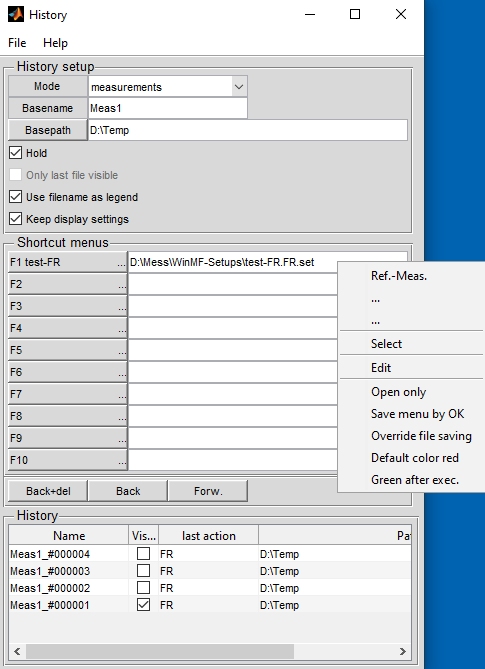The width and height of the screenshot is (485, 669).
Task: Check visibility for Meas1_#000003
Action: 143,571
